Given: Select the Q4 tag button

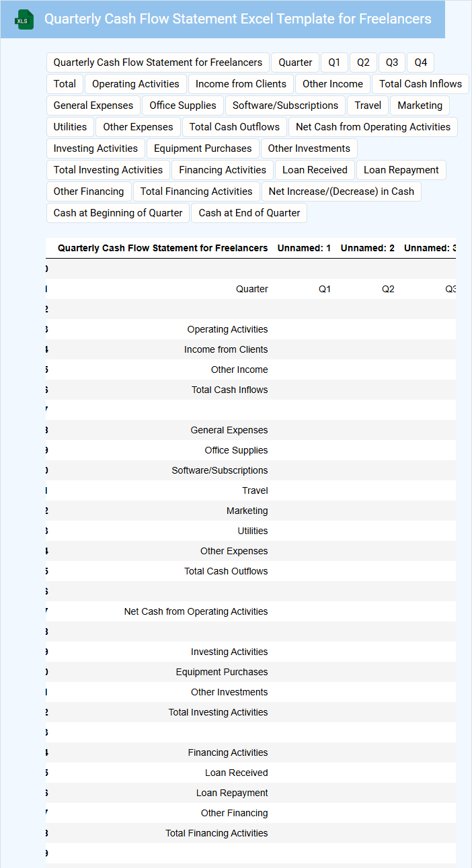Looking at the screenshot, I should click(x=420, y=62).
